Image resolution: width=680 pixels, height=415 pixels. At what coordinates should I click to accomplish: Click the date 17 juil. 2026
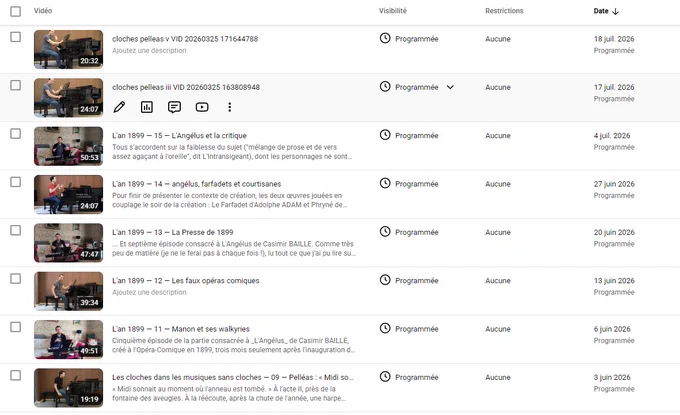(x=614, y=87)
